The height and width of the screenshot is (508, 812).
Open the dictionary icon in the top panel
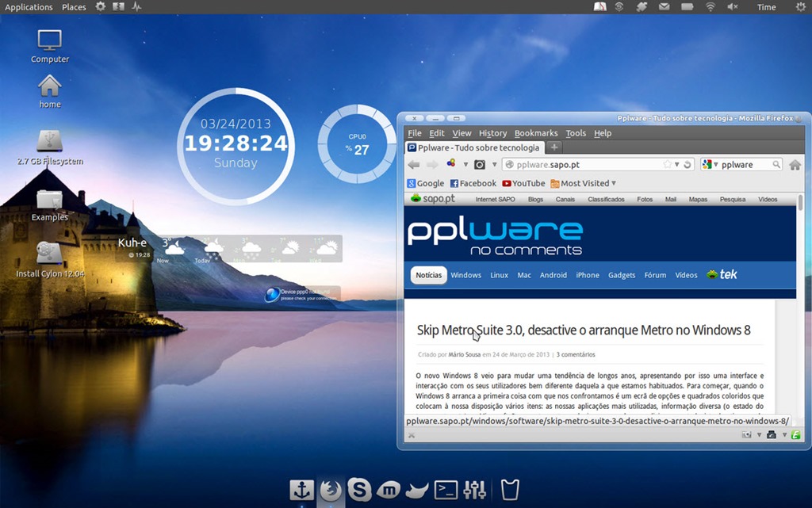click(599, 6)
